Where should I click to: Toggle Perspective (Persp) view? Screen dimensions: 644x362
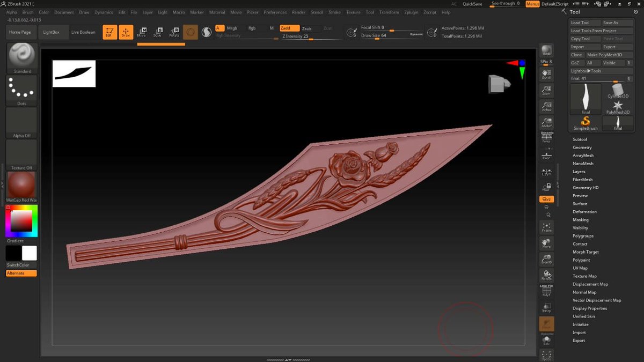click(x=546, y=138)
